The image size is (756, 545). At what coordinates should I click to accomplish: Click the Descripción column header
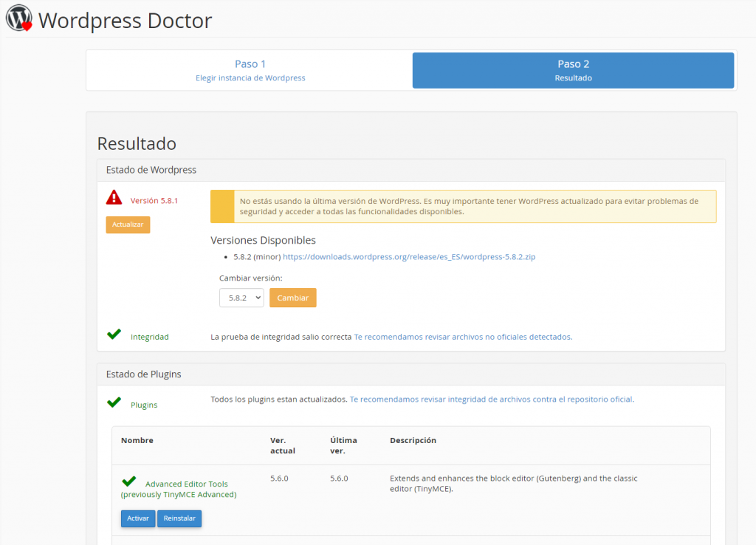tap(413, 440)
